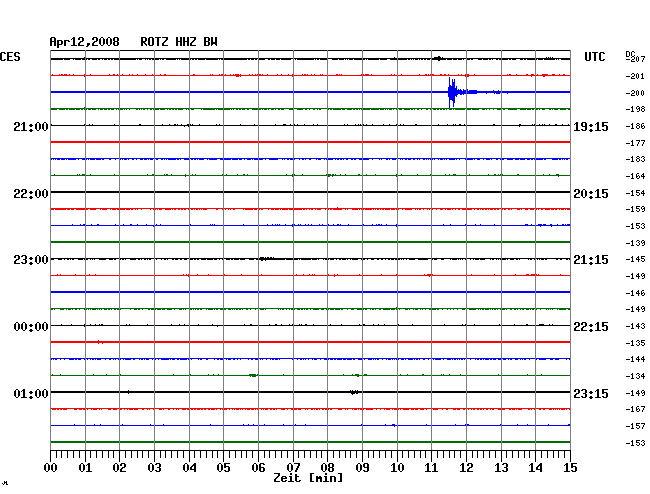Click the DC offset value -154
650x494 pixels.
coord(635,193)
